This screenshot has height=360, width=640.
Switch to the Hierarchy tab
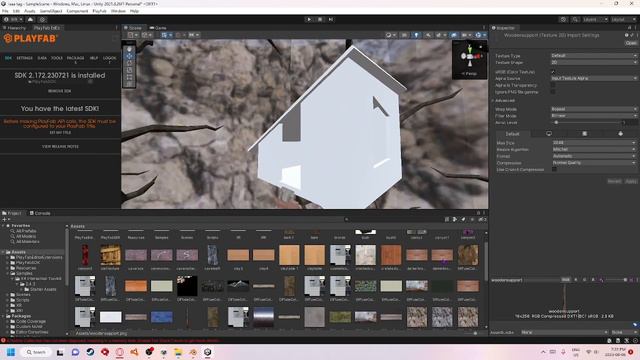point(15,28)
